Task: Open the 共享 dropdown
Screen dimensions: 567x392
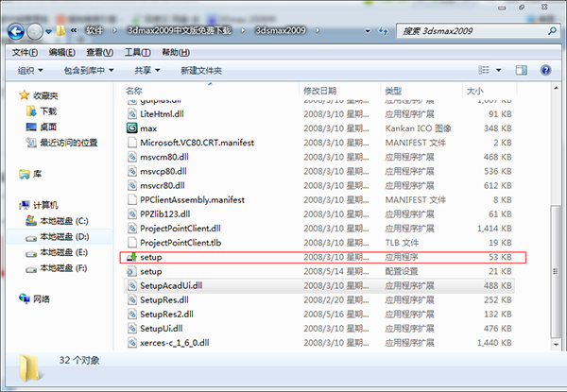Action: click(146, 71)
